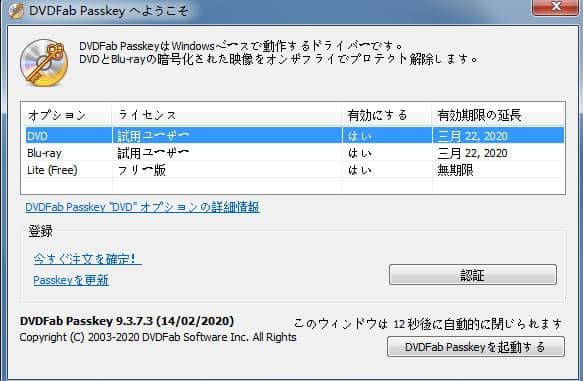Click the 無期限 expiration cell
583x381 pixels.
point(455,170)
